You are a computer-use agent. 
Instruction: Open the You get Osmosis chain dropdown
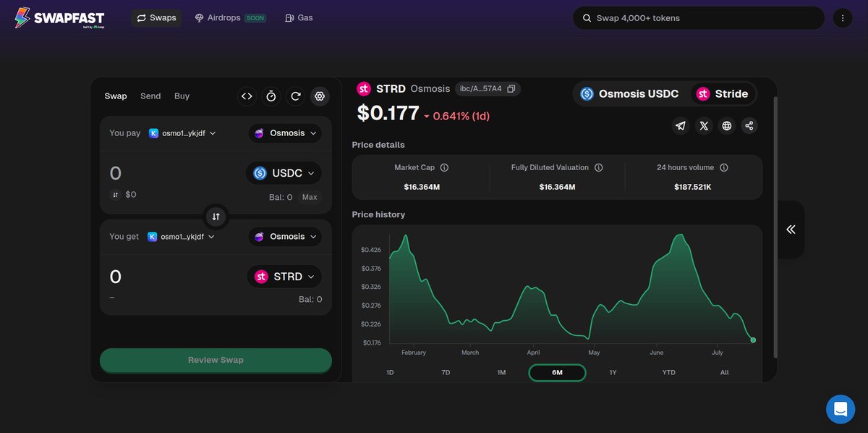[x=285, y=237]
